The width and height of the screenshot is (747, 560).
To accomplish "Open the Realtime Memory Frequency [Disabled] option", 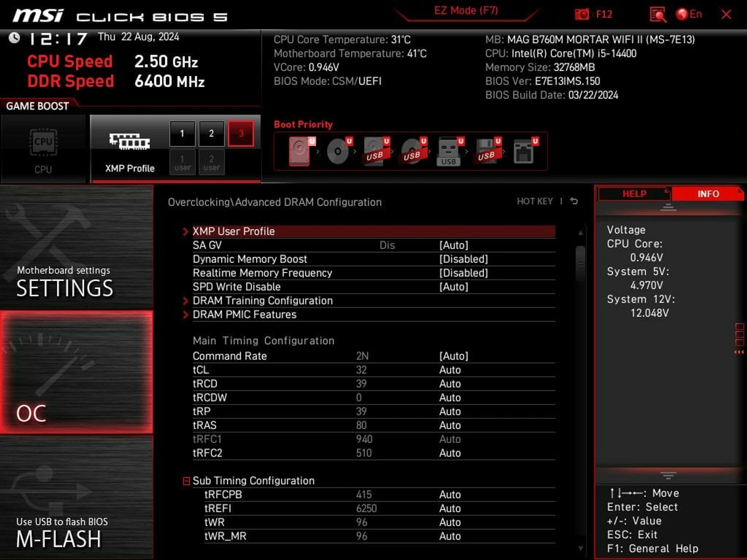I will pyautogui.click(x=463, y=273).
